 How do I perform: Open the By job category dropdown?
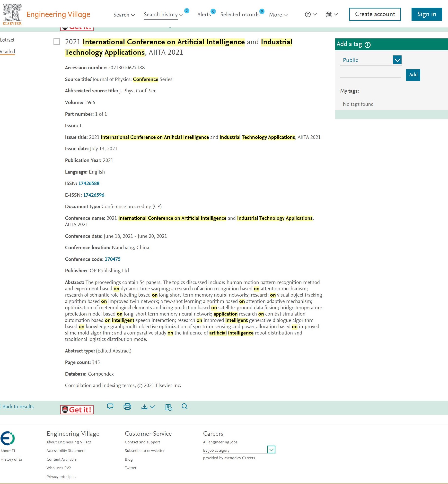point(271,449)
